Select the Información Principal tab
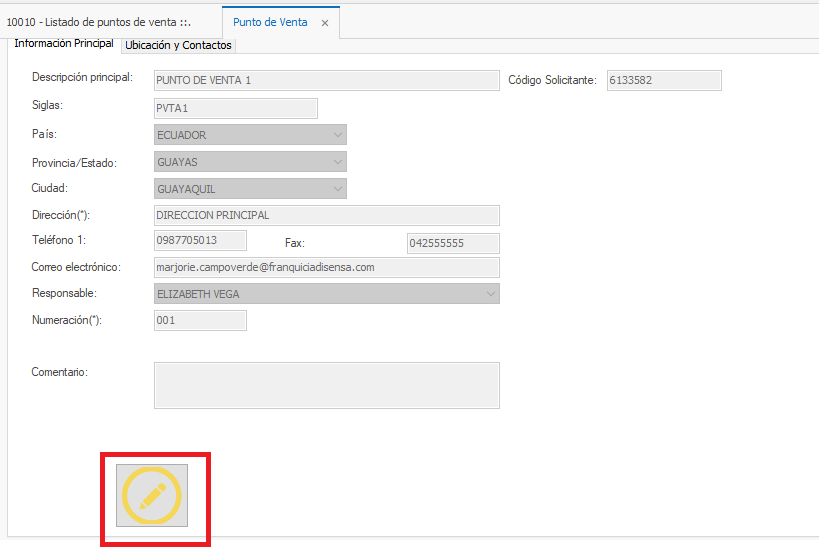835x553 pixels. 64,44
